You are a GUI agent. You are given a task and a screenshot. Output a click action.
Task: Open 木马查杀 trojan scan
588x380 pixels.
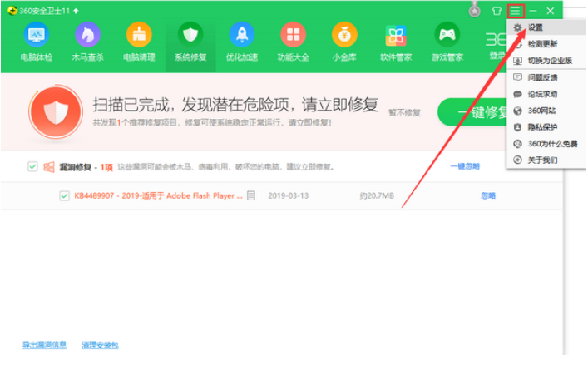[87, 42]
